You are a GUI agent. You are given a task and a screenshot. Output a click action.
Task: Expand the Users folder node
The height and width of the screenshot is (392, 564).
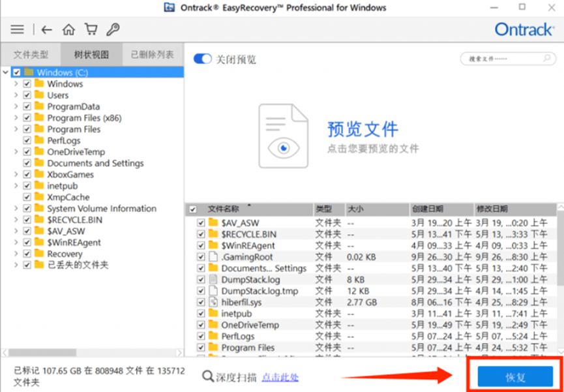tap(16, 95)
